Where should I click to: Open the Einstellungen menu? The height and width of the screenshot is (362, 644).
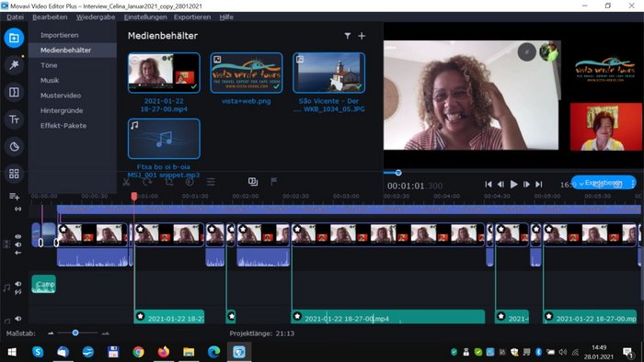(x=145, y=17)
